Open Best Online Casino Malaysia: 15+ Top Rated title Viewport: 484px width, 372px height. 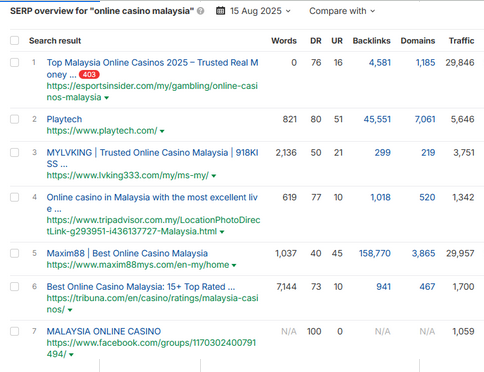pos(141,287)
